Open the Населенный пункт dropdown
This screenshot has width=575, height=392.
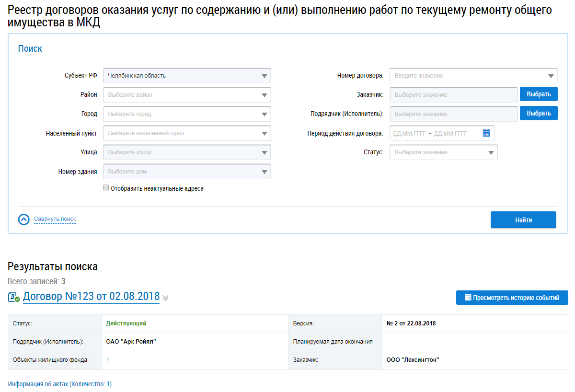click(x=187, y=133)
